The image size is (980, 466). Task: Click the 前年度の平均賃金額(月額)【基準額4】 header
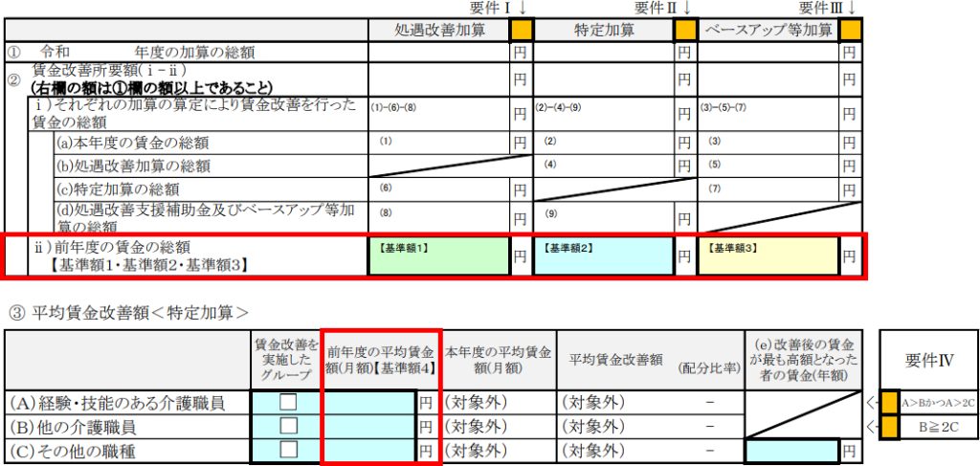click(x=381, y=361)
